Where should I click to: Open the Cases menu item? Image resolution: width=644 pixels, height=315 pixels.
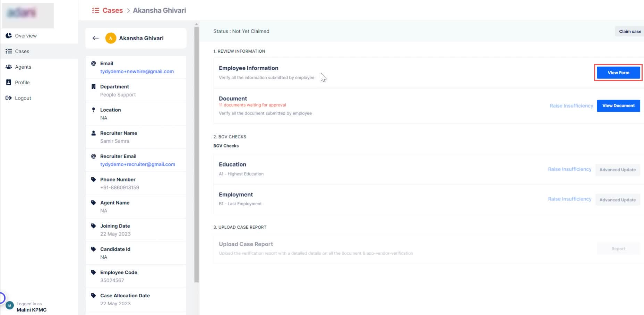click(x=39, y=51)
